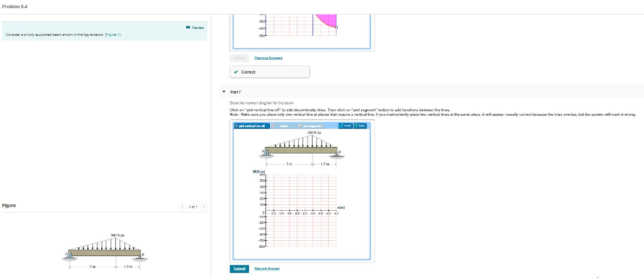This screenshot has width=644, height=278.
Task: Go to the next figure
Action: pyautogui.click(x=204, y=206)
